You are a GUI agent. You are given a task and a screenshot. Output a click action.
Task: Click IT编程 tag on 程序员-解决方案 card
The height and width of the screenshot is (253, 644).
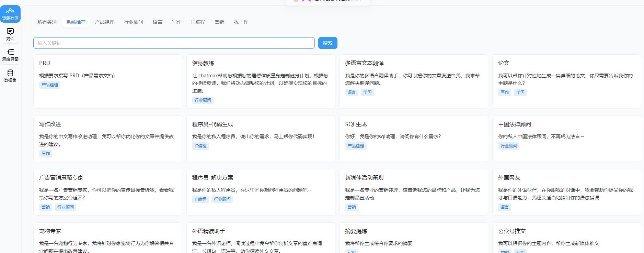[x=200, y=199]
